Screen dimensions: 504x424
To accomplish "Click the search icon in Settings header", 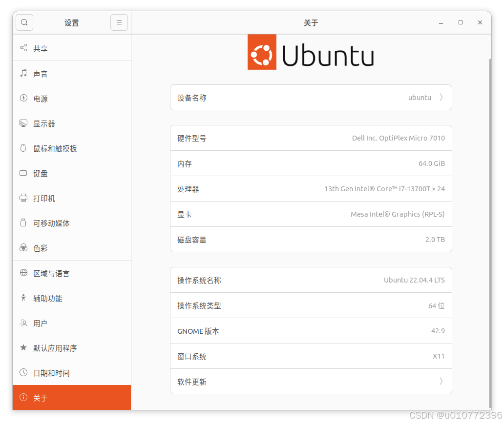I will 24,22.
